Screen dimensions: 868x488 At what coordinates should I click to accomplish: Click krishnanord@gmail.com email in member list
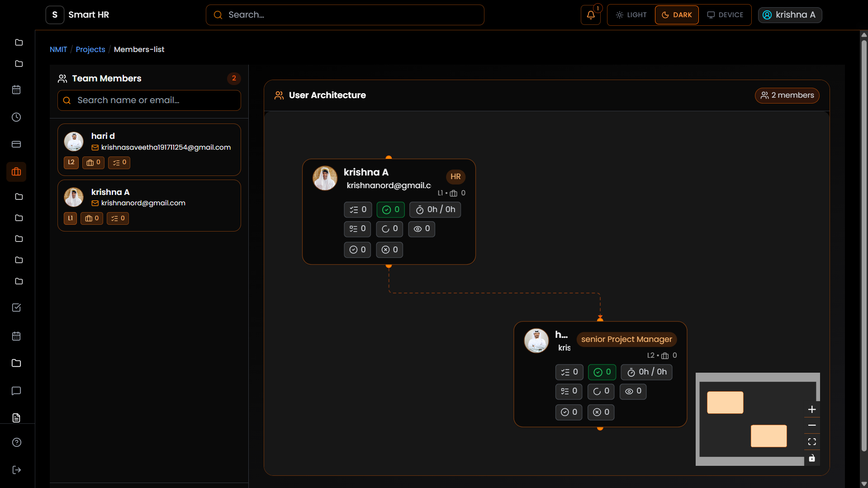click(x=143, y=203)
